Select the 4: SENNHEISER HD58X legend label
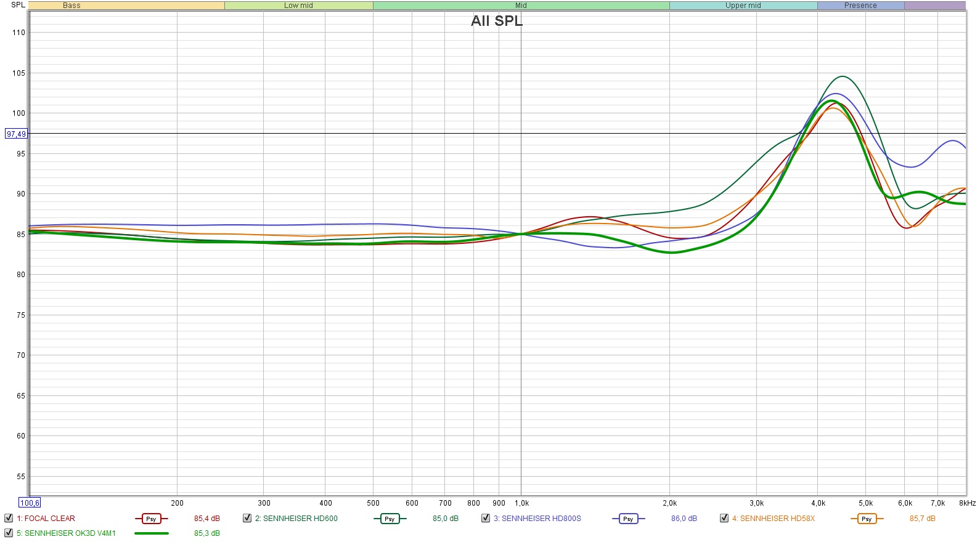 (x=774, y=519)
